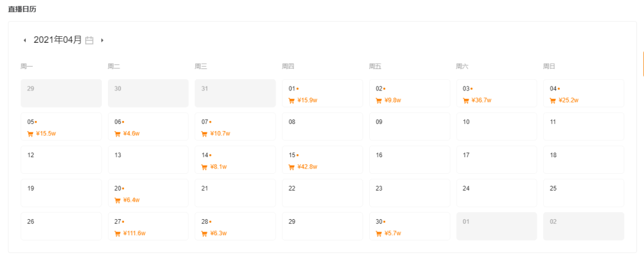Click the cart icon on April 03
The height and width of the screenshot is (259, 644).
(466, 101)
